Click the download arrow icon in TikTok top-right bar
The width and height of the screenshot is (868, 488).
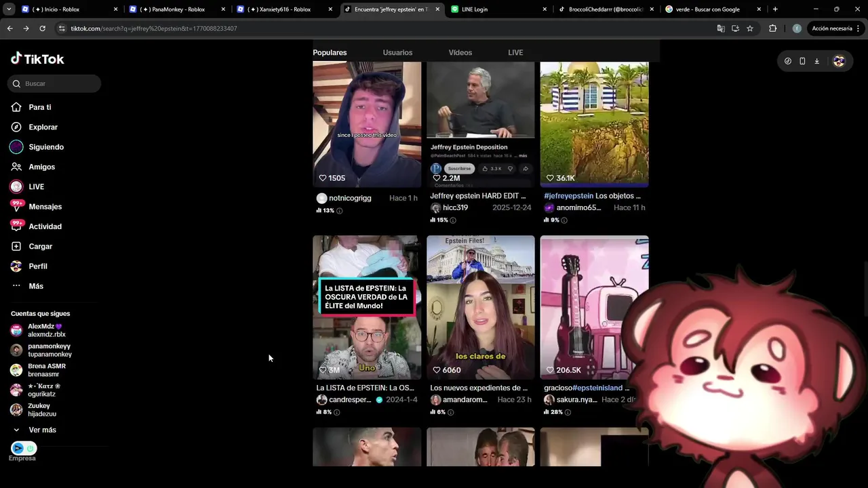point(816,61)
